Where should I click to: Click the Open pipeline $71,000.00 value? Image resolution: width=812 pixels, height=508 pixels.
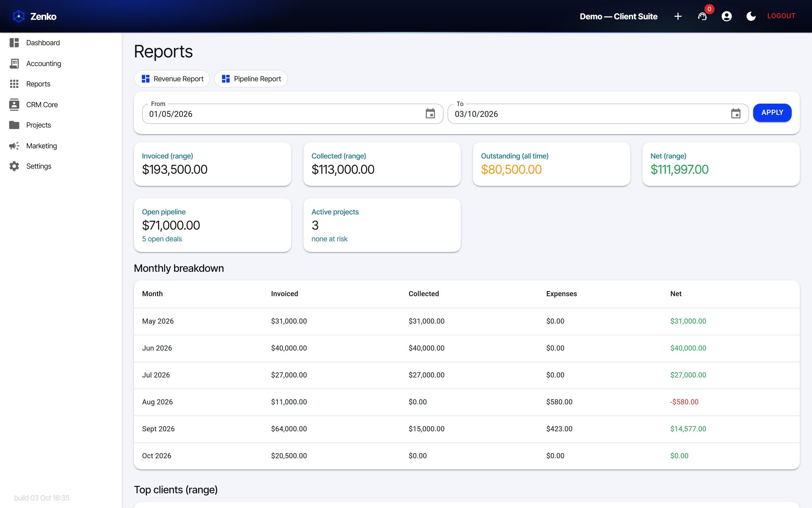coord(171,226)
